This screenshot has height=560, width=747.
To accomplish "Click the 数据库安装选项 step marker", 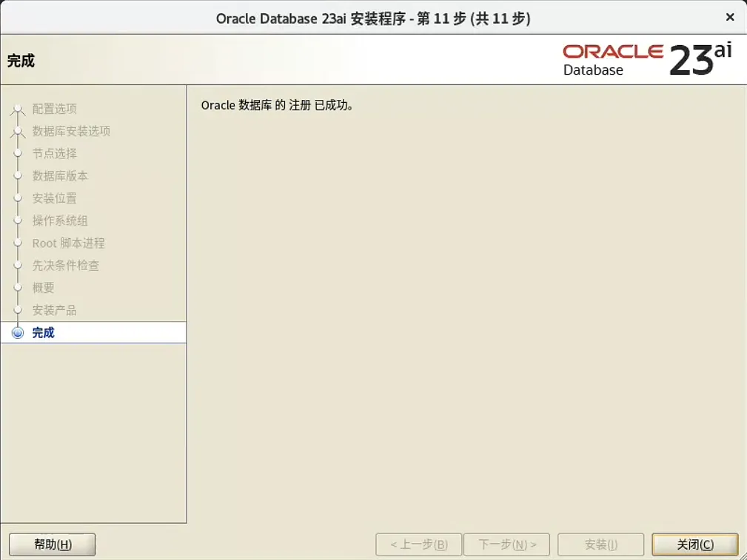I will click(17, 131).
